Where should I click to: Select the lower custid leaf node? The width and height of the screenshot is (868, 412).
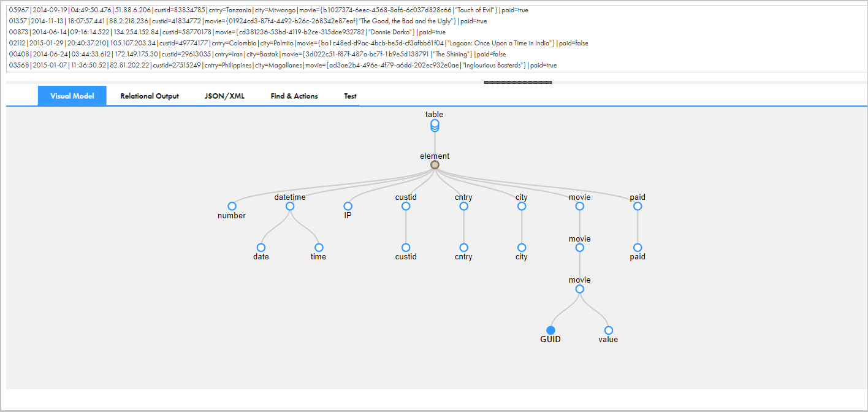click(x=406, y=248)
